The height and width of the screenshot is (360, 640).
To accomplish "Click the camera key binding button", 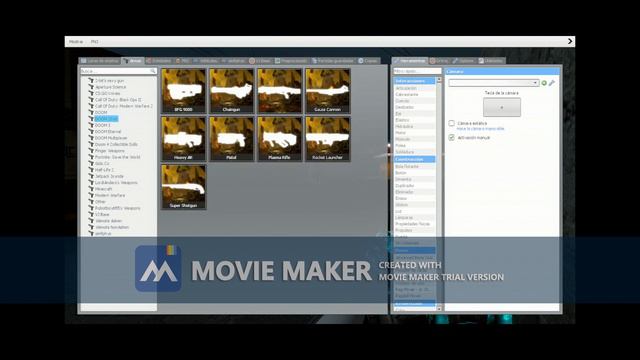I will 502,107.
